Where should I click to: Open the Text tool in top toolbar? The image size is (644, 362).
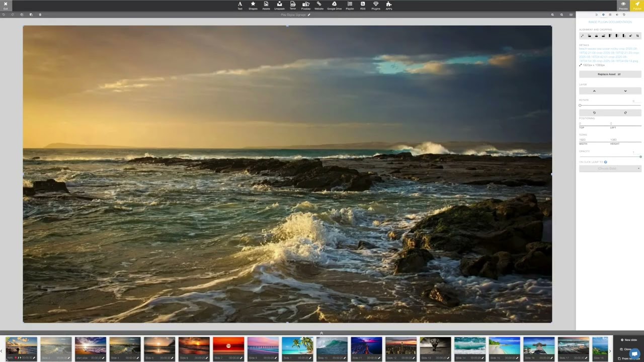click(x=240, y=6)
